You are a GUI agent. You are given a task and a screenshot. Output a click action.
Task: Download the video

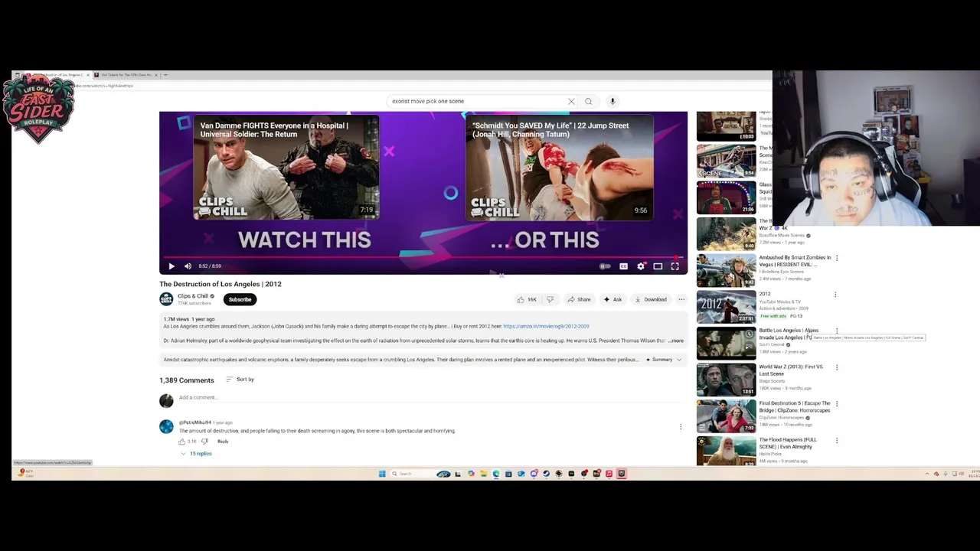coord(651,299)
